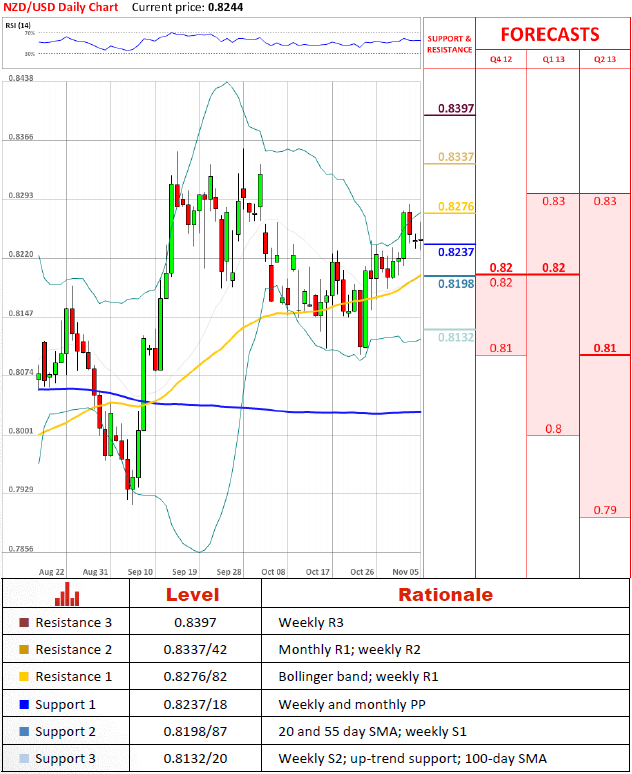Click the Sep 10 date axis label
This screenshot has width=632, height=774.
(x=140, y=572)
